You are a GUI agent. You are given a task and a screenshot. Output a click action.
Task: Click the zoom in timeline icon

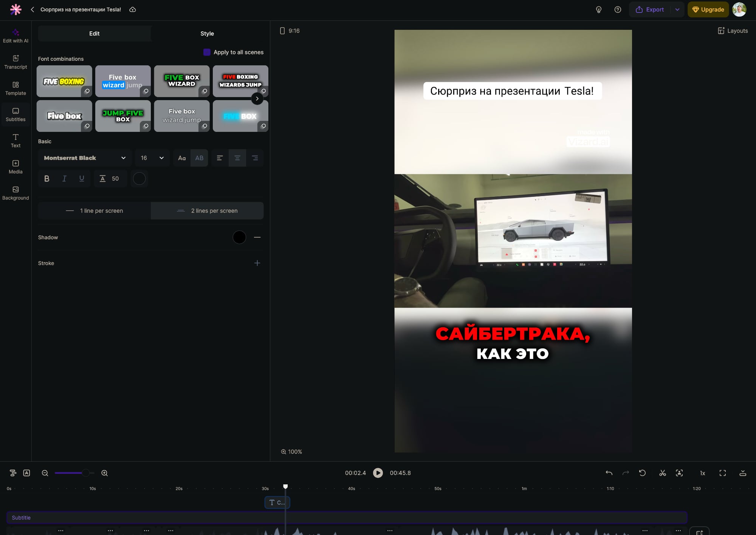105,473
